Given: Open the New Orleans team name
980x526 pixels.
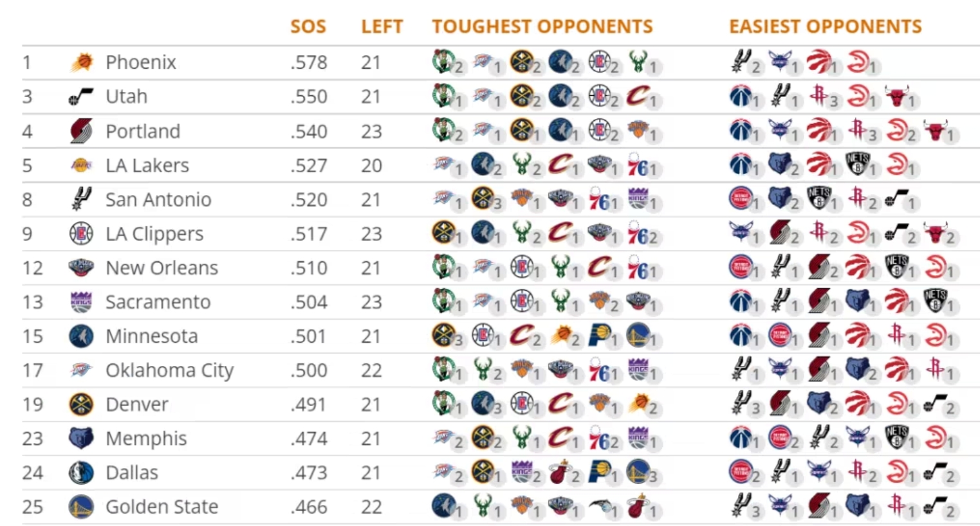Looking at the screenshot, I should 162,268.
